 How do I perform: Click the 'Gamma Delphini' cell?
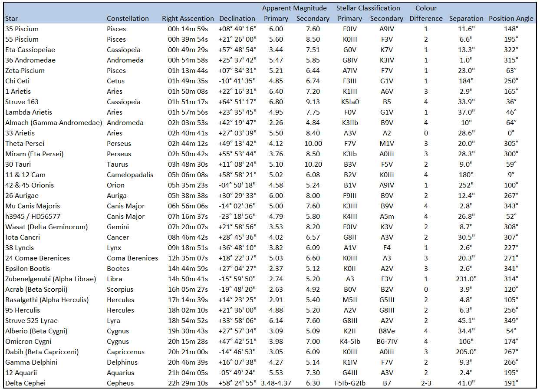click(31, 362)
